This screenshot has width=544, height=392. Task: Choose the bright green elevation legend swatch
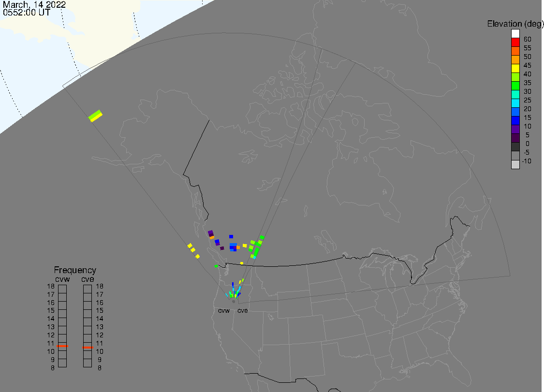tap(515, 86)
